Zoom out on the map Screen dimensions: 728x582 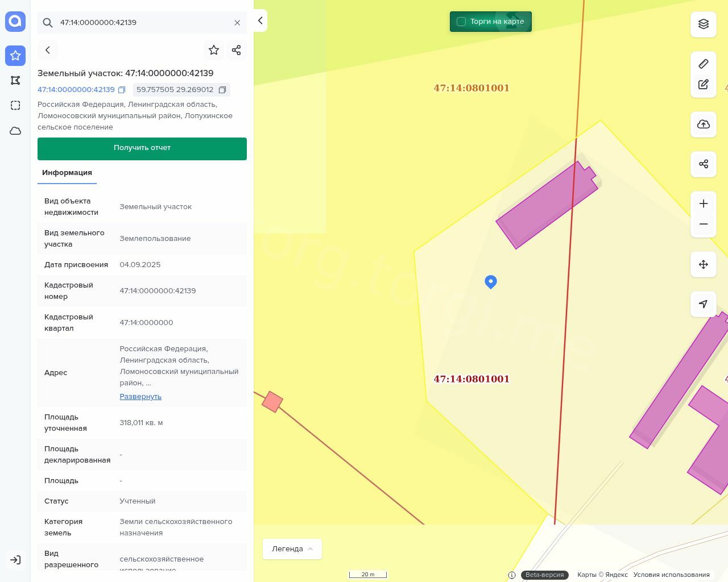(703, 224)
